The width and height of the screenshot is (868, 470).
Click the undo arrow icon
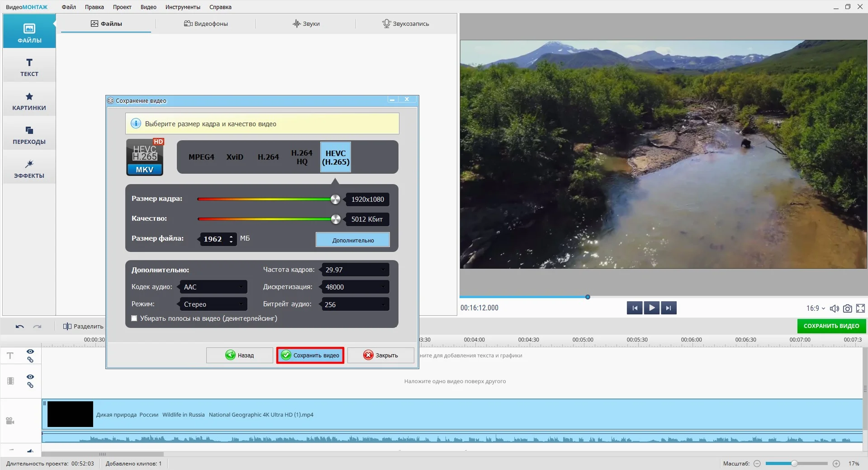click(19, 326)
